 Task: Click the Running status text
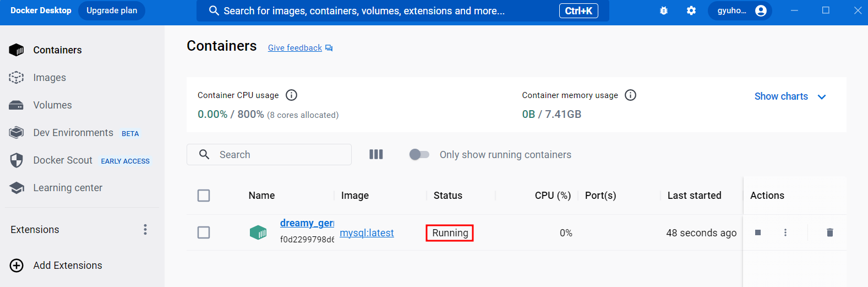click(450, 233)
